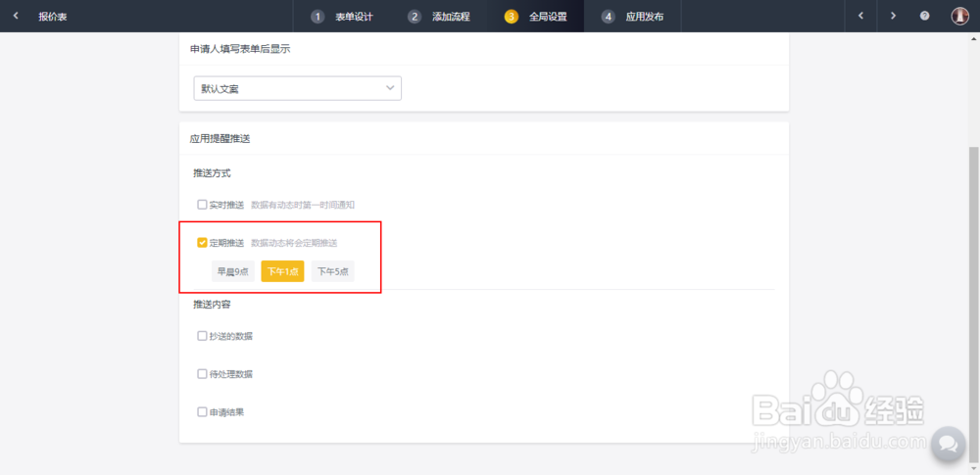This screenshot has height=475, width=980.
Task: Check the 申请结果 checkbox
Action: (x=202, y=412)
